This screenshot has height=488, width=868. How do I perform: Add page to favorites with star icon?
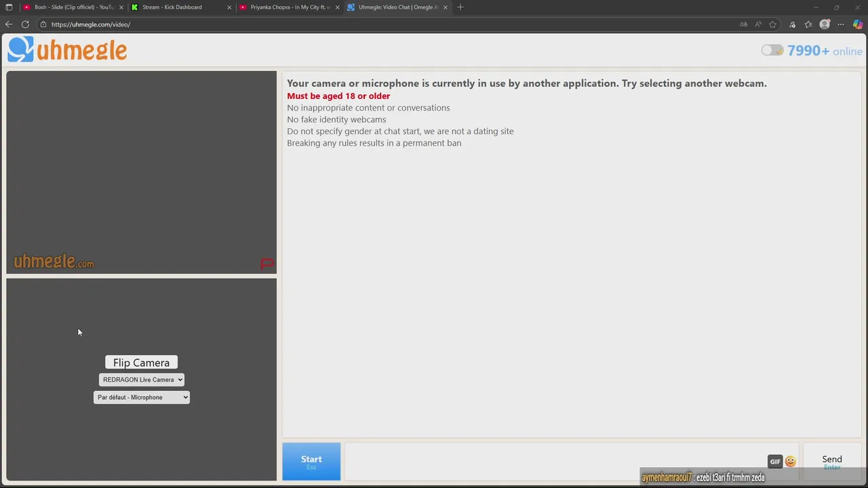(x=772, y=24)
